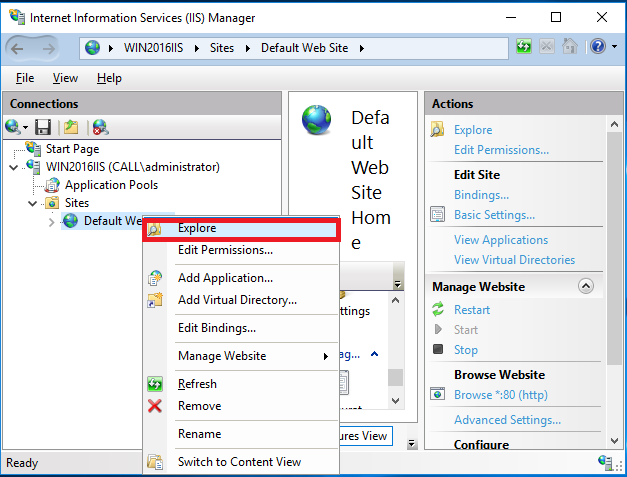Click the Basic Settings... link
This screenshot has width=627, height=477.
[x=494, y=215]
